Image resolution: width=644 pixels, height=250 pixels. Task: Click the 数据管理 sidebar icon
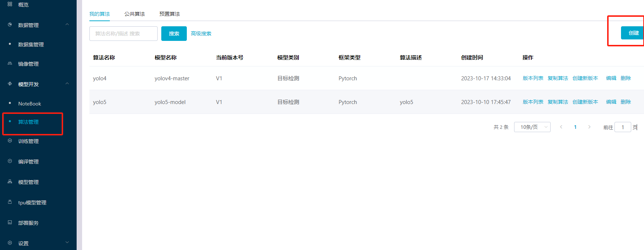point(10,25)
